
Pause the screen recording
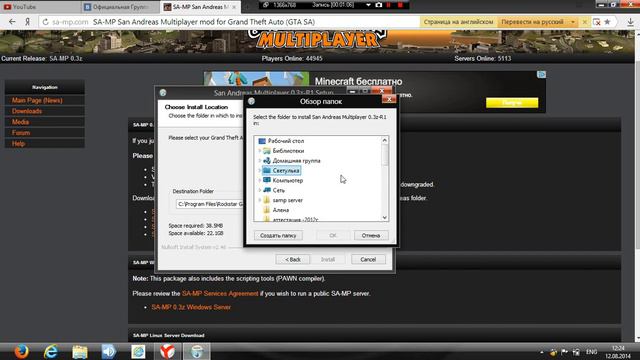click(x=389, y=5)
